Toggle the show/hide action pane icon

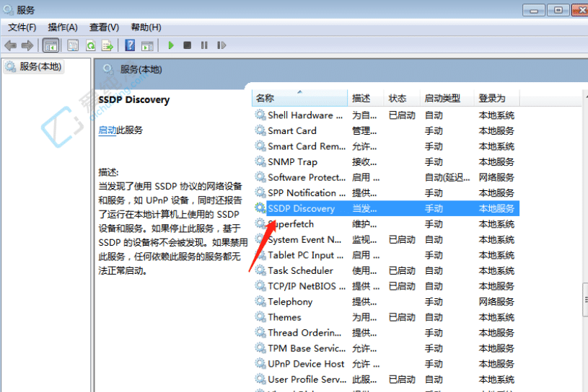(147, 45)
